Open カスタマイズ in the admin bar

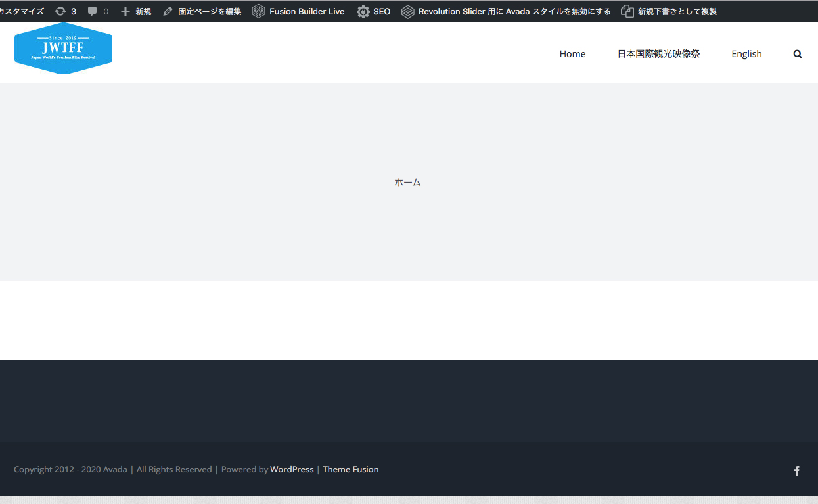pyautogui.click(x=21, y=11)
